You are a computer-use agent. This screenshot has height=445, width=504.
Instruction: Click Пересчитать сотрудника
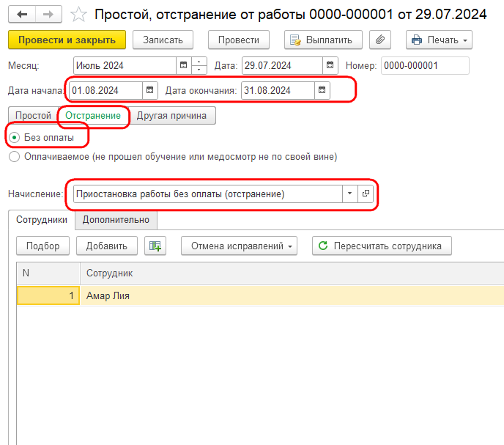point(382,246)
